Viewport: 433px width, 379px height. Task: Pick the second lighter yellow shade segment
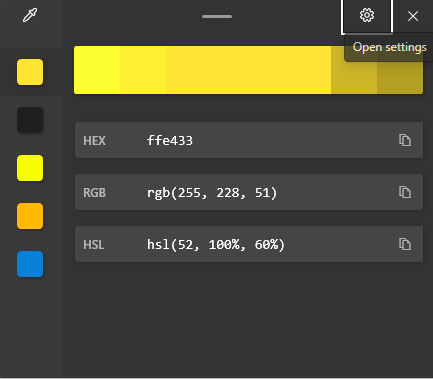tap(143, 70)
